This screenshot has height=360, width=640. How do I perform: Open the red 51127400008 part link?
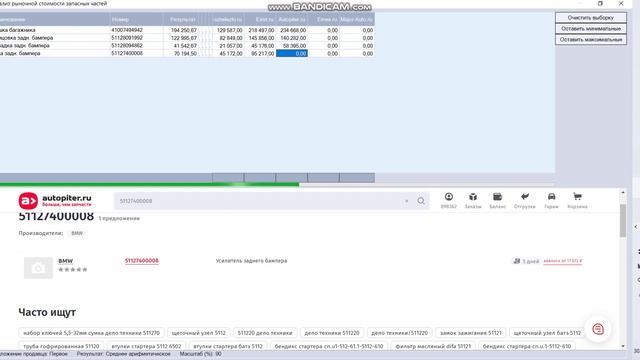(x=142, y=260)
